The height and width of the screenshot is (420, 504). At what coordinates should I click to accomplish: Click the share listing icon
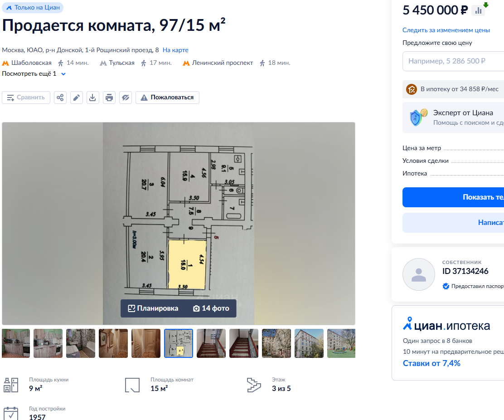pyautogui.click(x=60, y=98)
